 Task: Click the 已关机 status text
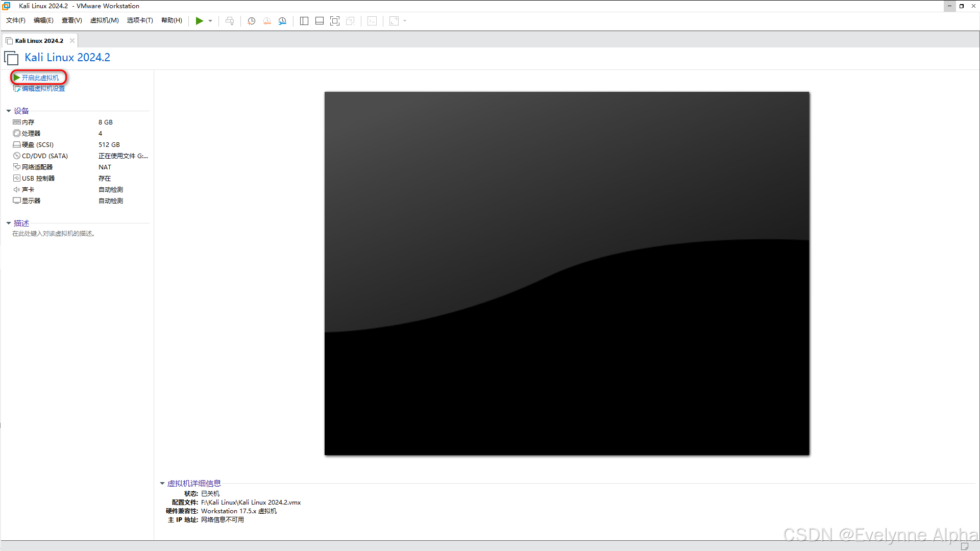pos(210,494)
